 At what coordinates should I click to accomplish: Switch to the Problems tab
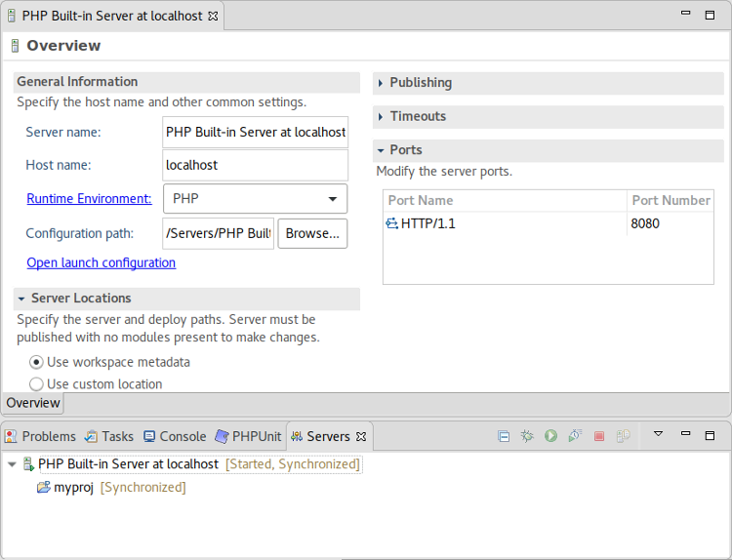coord(40,436)
